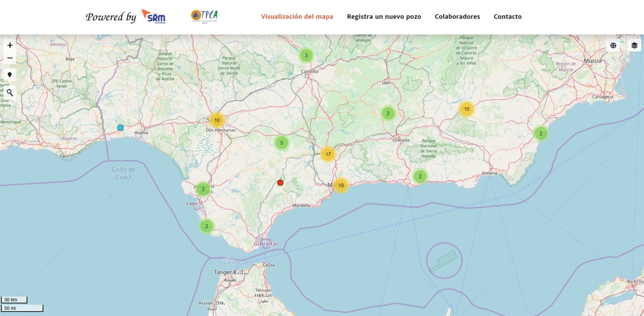This screenshot has height=316, width=644.
Task: Expand the cluster of 17 markers
Action: click(328, 154)
